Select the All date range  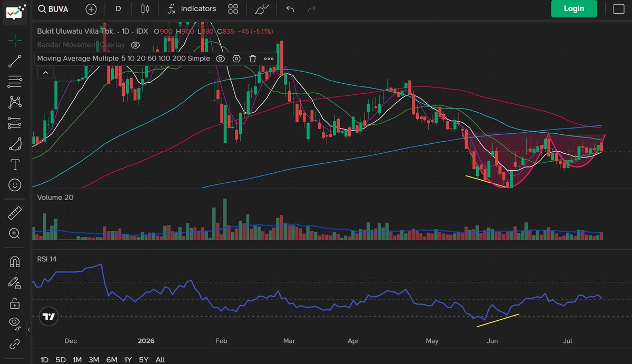161,360
